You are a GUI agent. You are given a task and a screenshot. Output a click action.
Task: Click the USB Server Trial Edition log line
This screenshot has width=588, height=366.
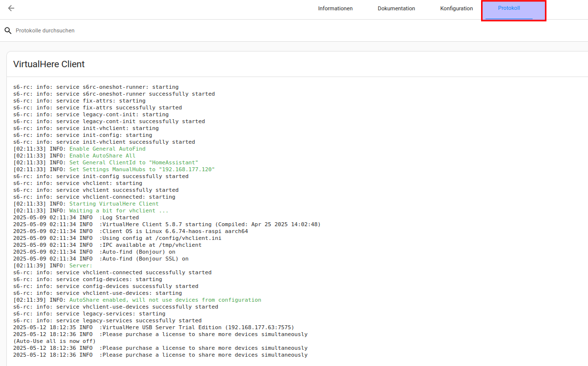click(197, 327)
